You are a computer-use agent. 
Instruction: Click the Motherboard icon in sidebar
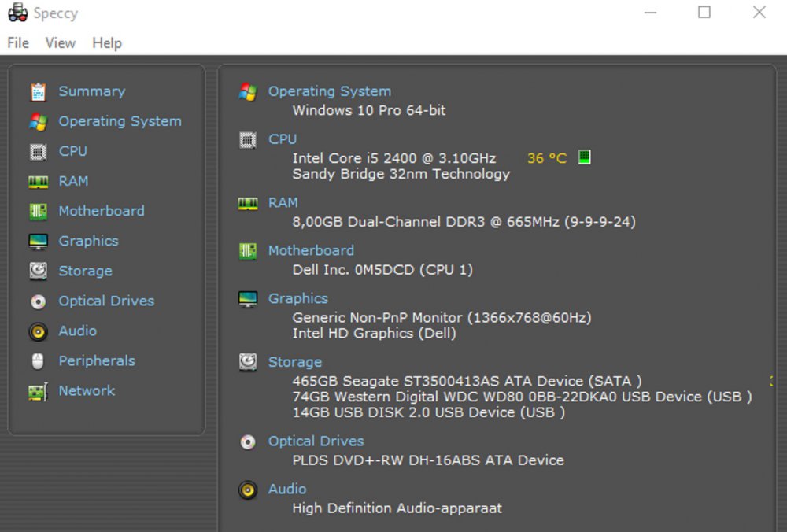click(38, 212)
